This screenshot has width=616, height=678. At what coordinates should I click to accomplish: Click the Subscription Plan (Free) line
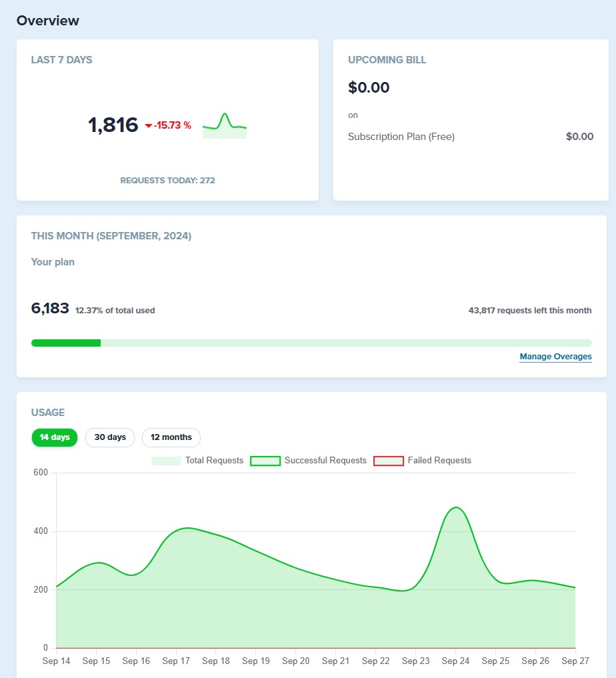pos(401,137)
